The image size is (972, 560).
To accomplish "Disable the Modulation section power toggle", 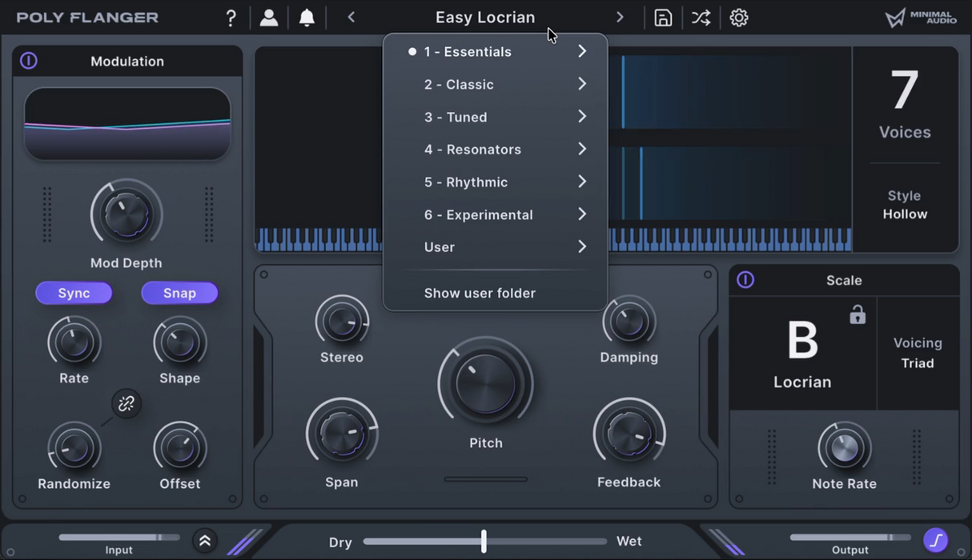I will 30,60.
